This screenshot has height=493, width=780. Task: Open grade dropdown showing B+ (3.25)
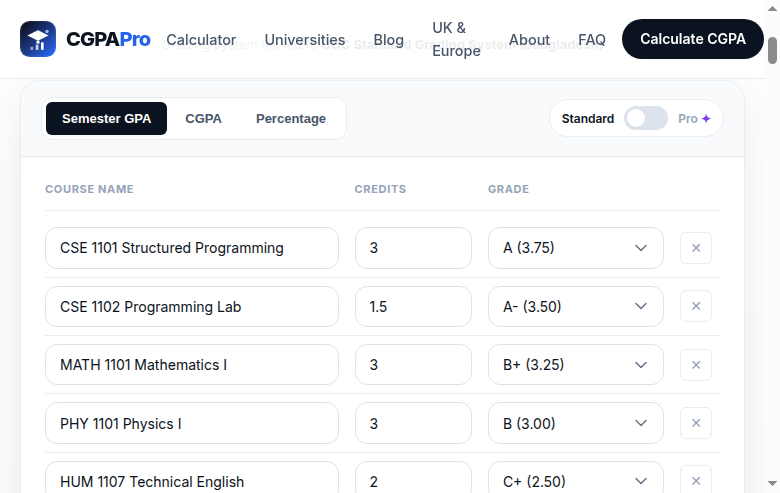click(x=576, y=365)
